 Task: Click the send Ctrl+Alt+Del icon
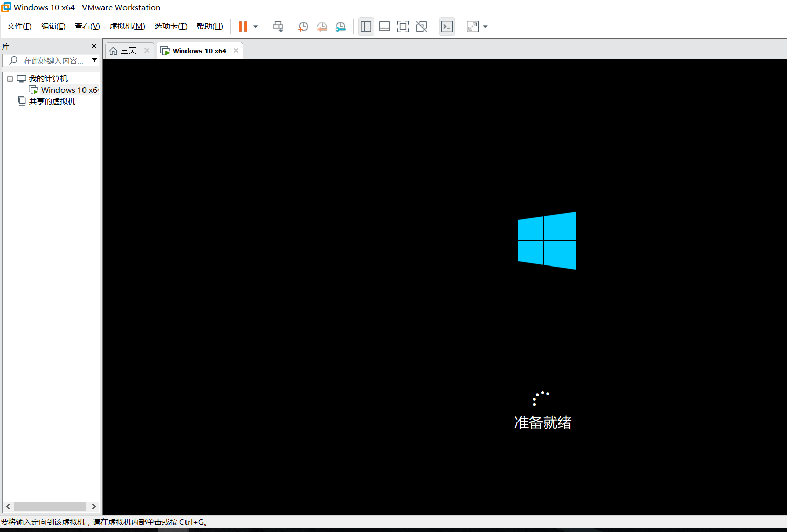coord(278,27)
